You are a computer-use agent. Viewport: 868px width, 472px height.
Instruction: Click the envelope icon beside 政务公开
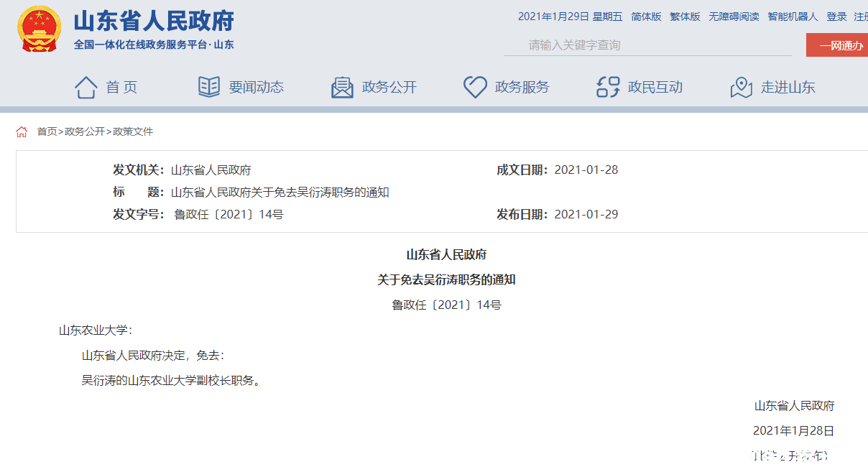point(342,88)
